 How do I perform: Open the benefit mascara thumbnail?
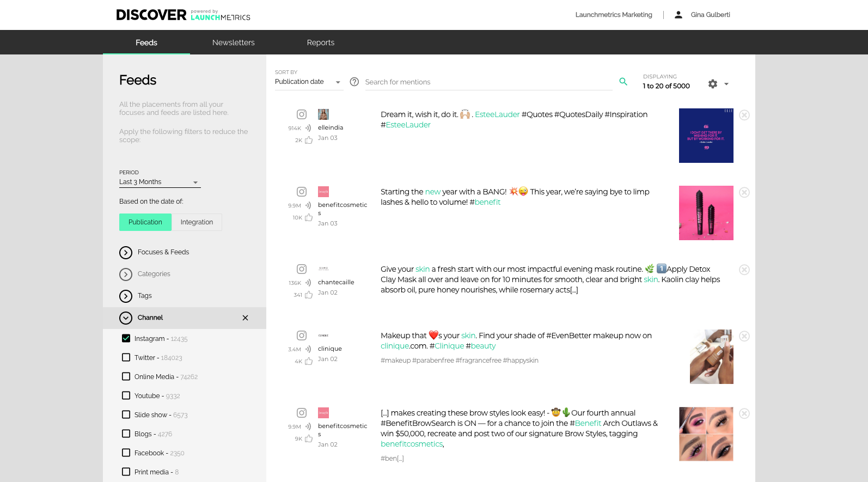tap(706, 213)
